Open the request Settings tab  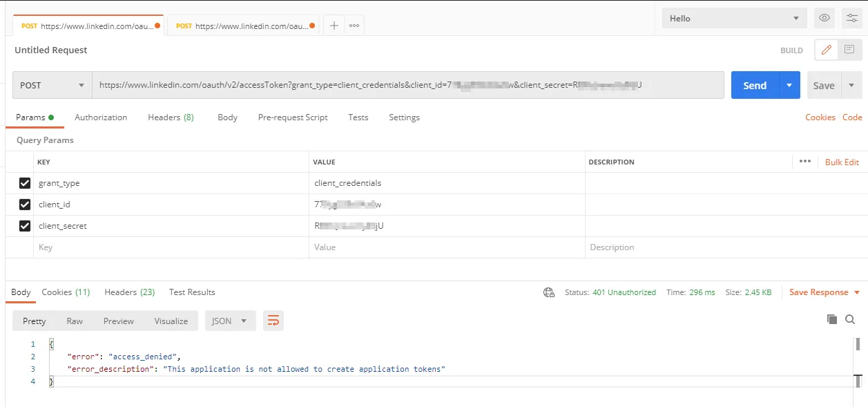point(404,117)
